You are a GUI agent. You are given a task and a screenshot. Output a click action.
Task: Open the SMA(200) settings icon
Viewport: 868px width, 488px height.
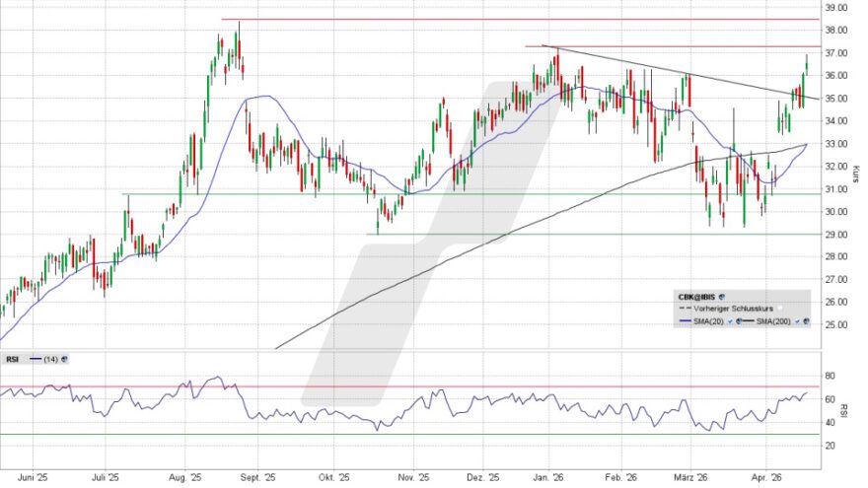(806, 322)
